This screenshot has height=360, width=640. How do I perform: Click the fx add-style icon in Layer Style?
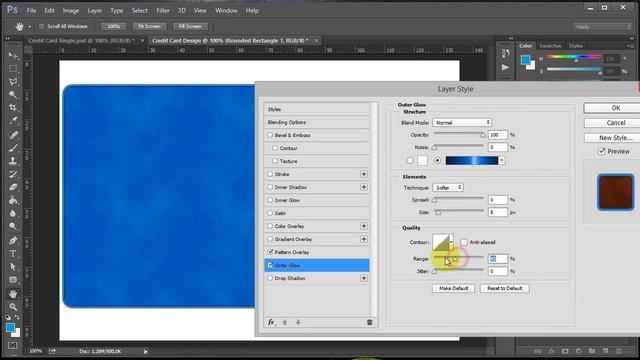(x=271, y=322)
